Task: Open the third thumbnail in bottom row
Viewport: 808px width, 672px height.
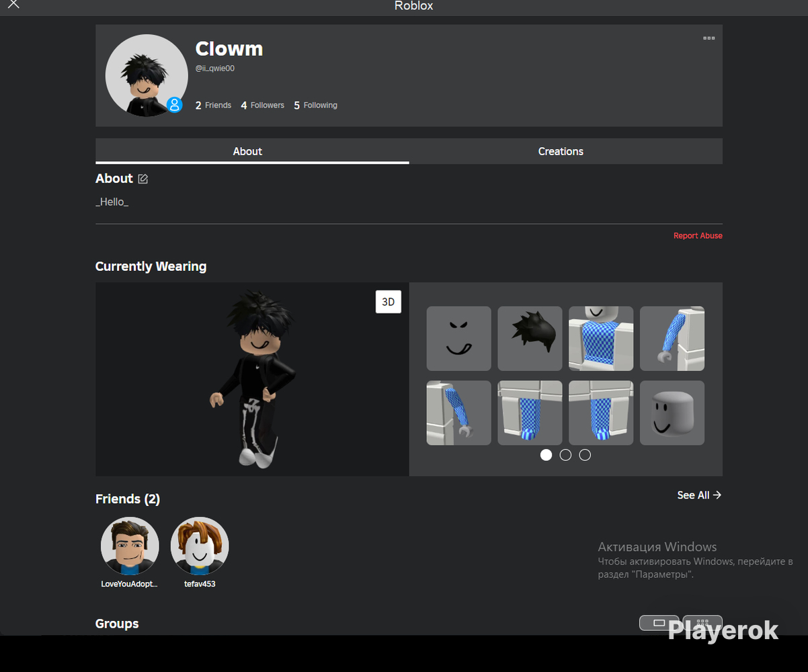Action: click(x=601, y=413)
